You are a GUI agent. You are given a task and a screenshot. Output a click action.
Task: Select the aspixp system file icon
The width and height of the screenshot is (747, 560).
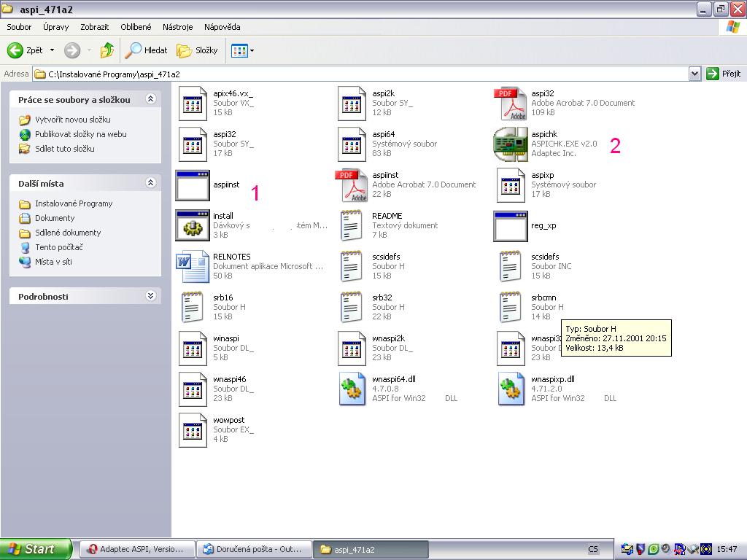click(511, 185)
